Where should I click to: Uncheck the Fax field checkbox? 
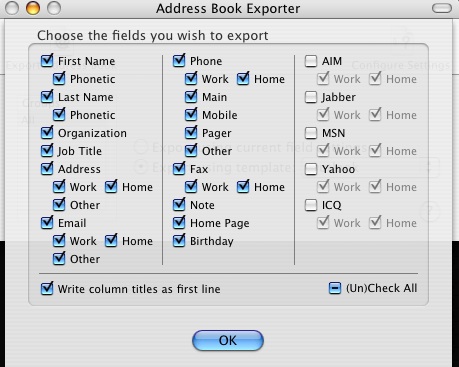pos(179,169)
